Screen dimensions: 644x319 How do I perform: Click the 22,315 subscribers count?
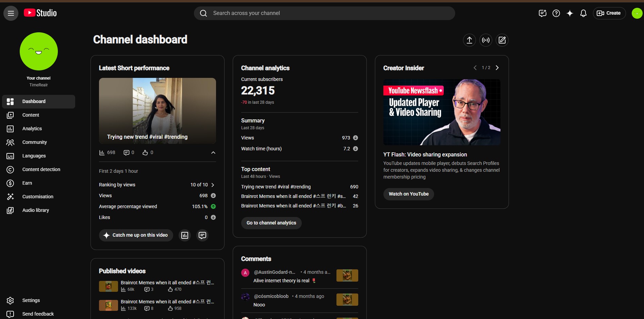[x=258, y=91]
